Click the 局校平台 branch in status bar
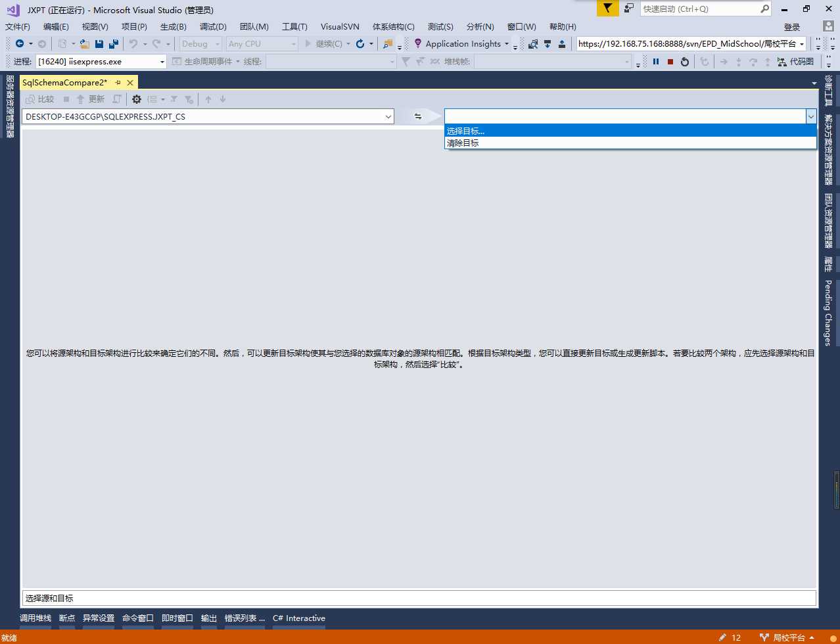The height and width of the screenshot is (644, 840). (787, 637)
